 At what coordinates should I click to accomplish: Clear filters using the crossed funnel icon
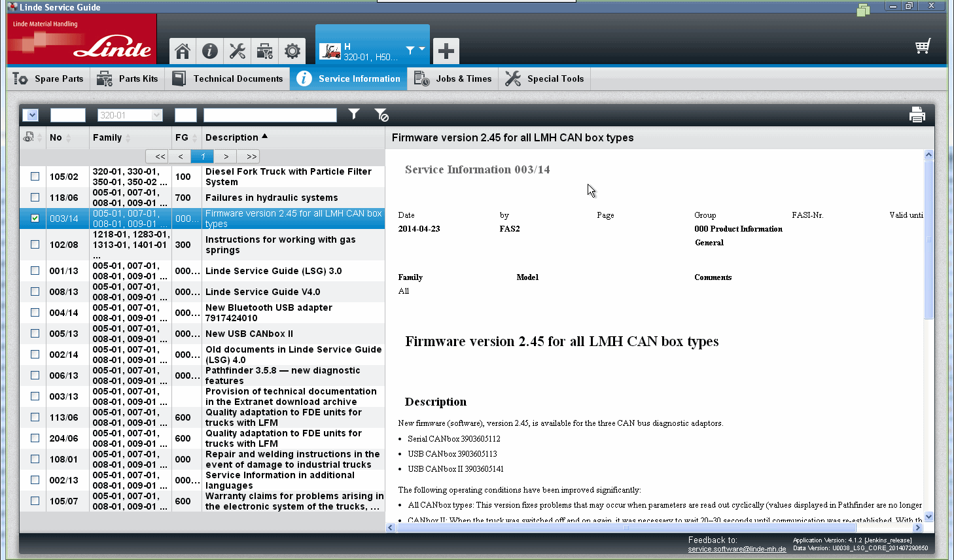point(382,114)
